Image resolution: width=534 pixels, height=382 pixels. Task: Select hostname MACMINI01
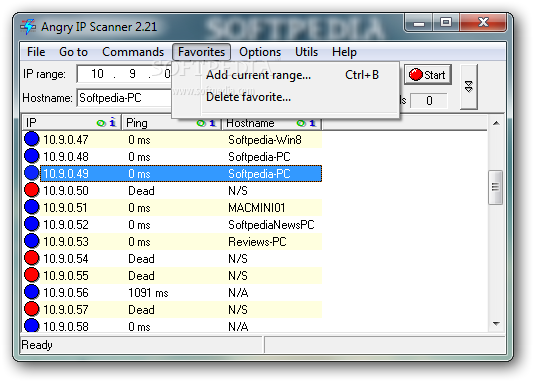coord(256,208)
